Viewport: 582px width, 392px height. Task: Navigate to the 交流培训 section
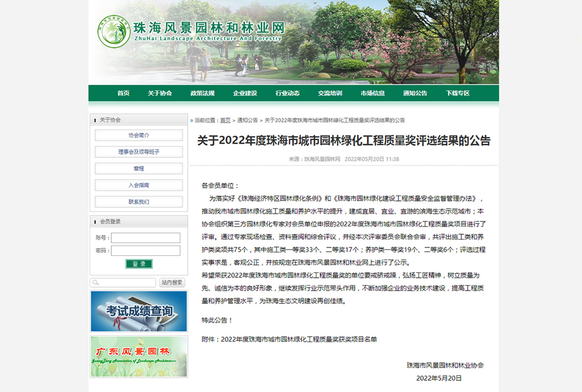pyautogui.click(x=330, y=93)
